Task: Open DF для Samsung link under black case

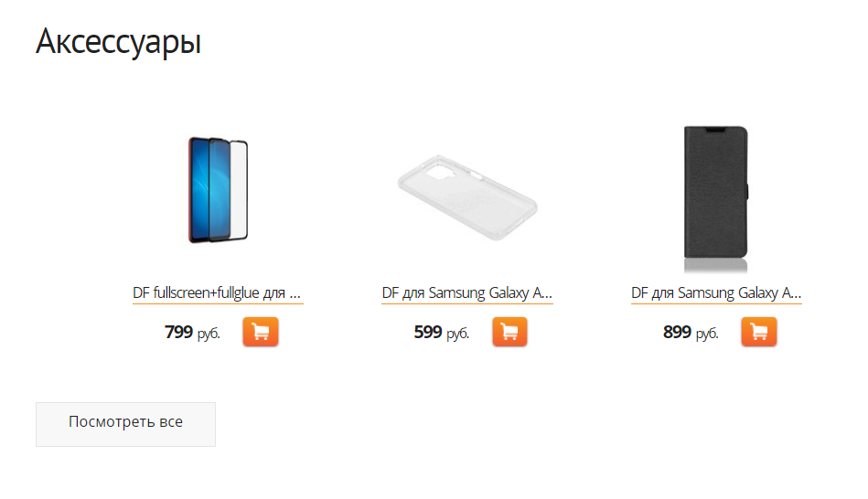Action: (x=716, y=292)
